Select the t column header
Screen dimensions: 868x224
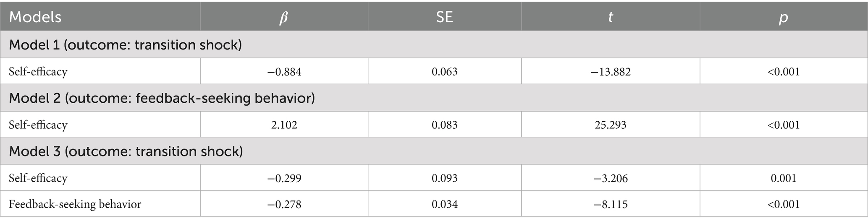tap(610, 17)
